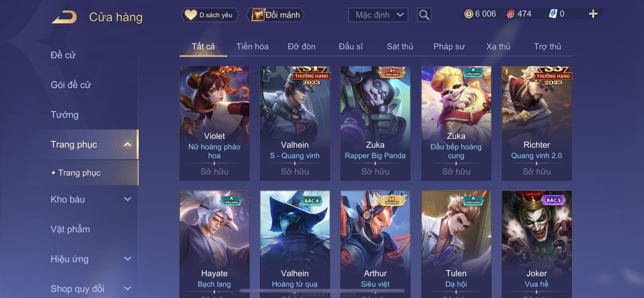
Task: Open Vật phẩm in the sidebar
Action: pos(70,229)
